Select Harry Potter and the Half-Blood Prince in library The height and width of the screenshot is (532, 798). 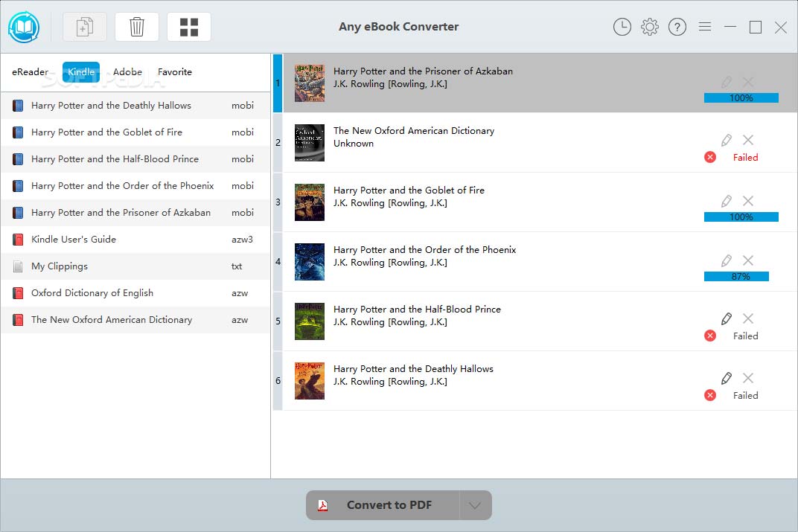135,159
